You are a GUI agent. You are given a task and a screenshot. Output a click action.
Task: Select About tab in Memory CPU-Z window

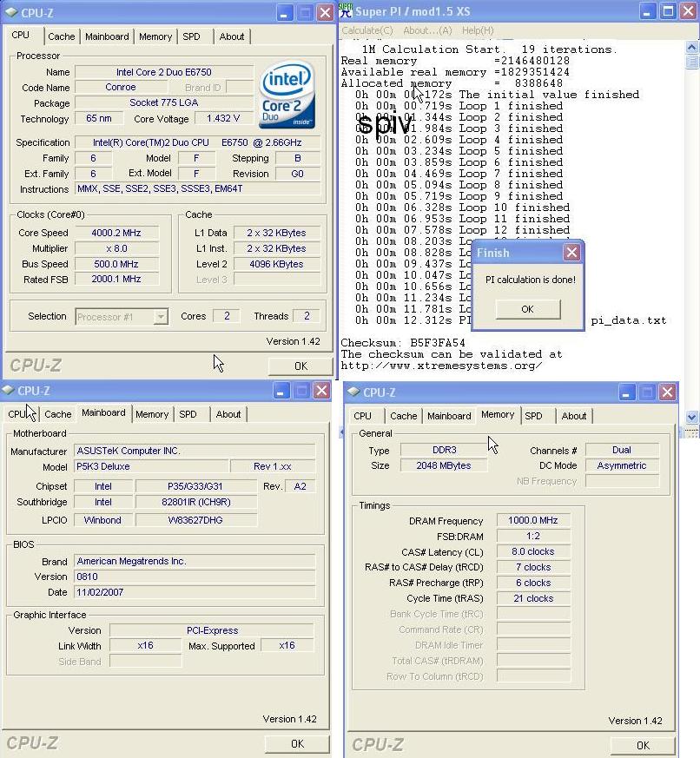(x=574, y=416)
